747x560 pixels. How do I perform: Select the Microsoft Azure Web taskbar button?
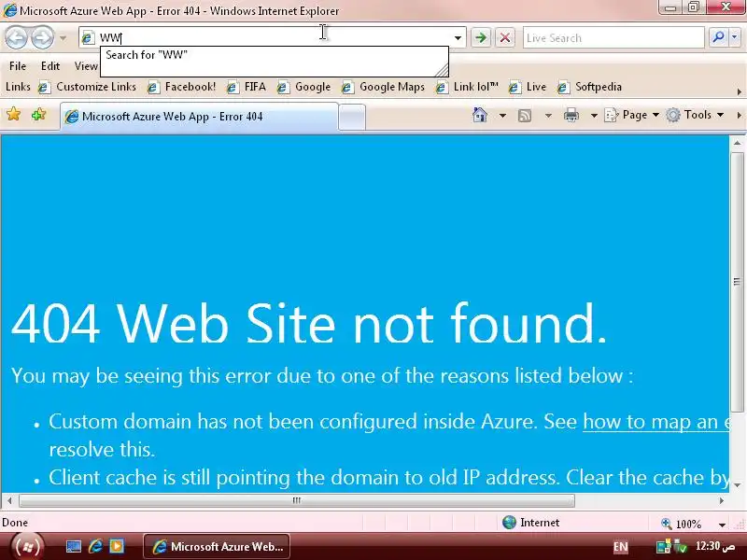coord(217,547)
